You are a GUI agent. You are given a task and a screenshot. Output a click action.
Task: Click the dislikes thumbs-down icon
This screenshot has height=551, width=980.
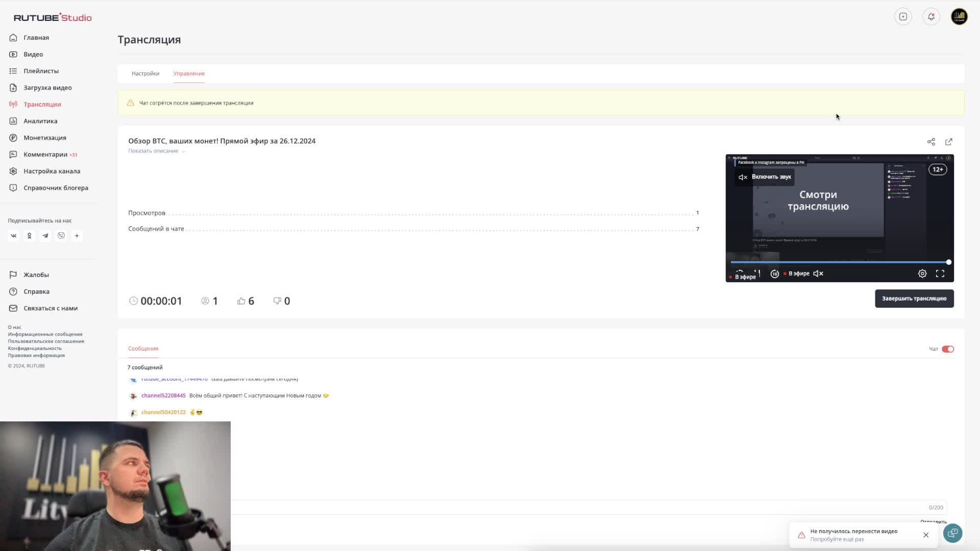[277, 301]
